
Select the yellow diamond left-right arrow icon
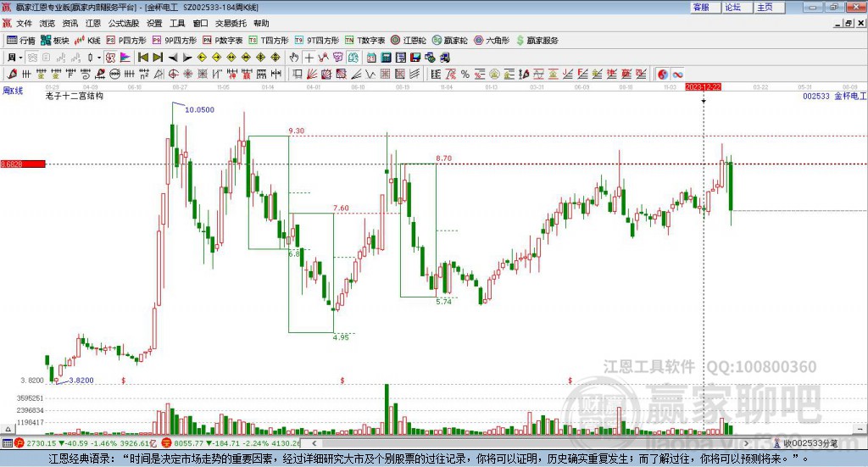(x=231, y=58)
